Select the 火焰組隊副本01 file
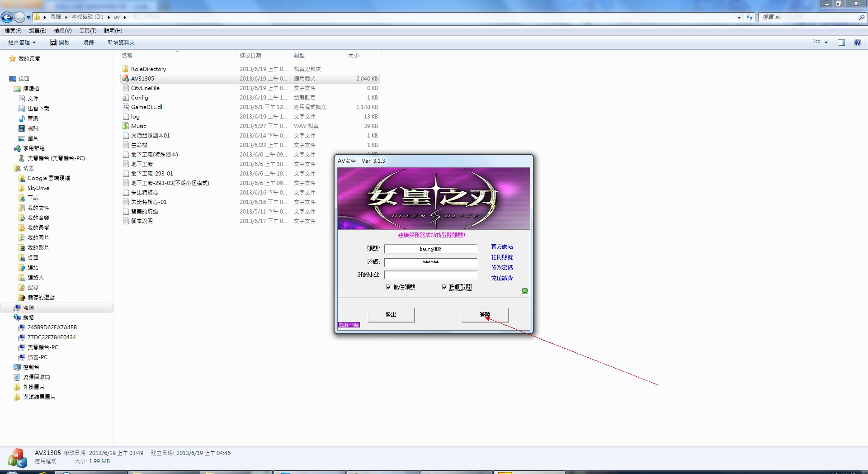The image size is (868, 474). pyautogui.click(x=151, y=136)
